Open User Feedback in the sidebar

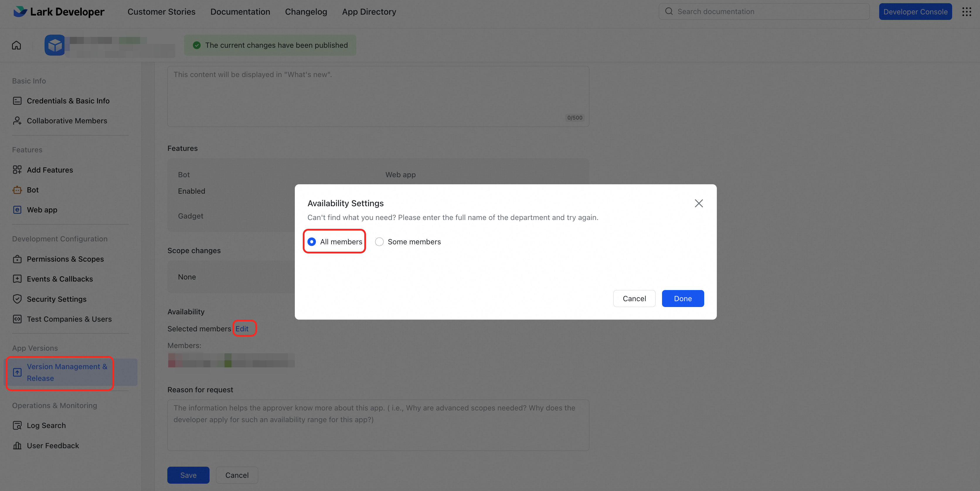(x=53, y=445)
